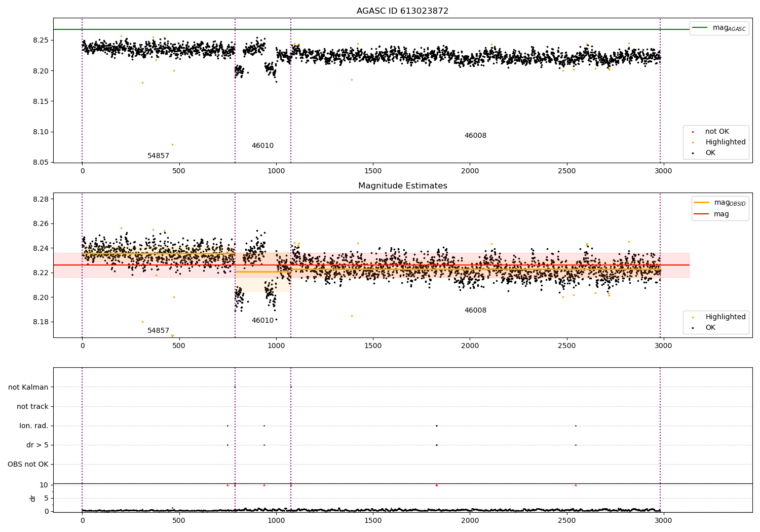The height and width of the screenshot is (532, 760).
Task: Click the 3000 x-tick of the top plot
Action: tap(663, 171)
